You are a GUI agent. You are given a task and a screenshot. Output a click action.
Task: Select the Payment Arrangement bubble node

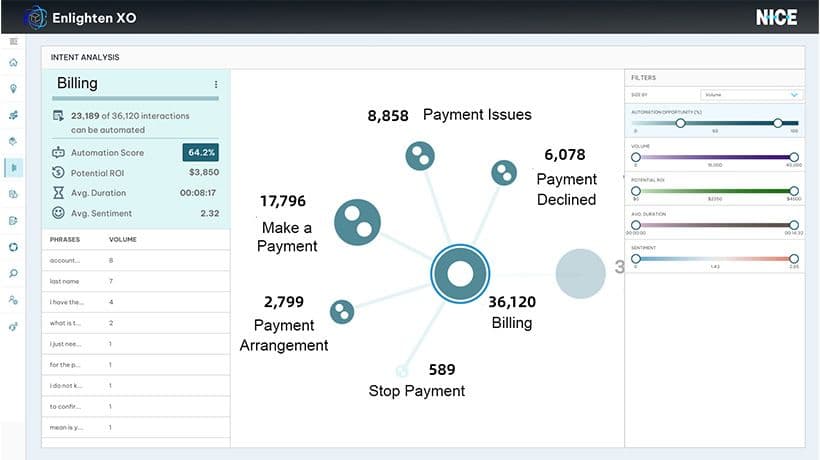[342, 312]
